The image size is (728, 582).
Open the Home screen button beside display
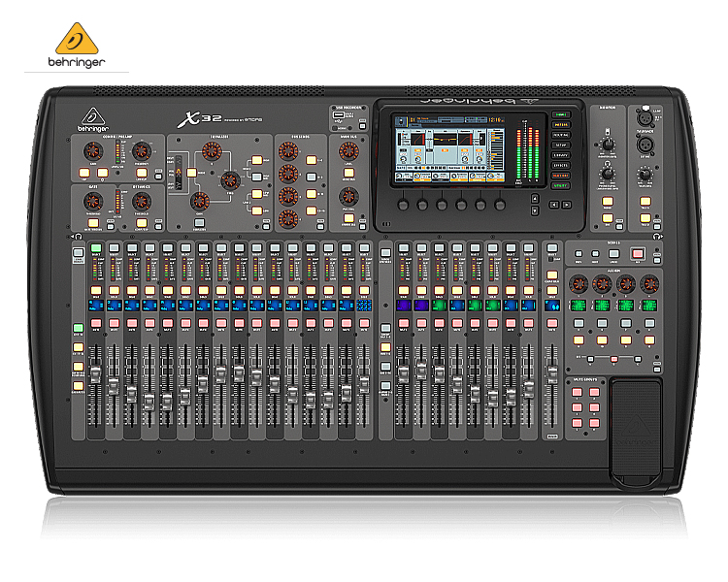561,114
